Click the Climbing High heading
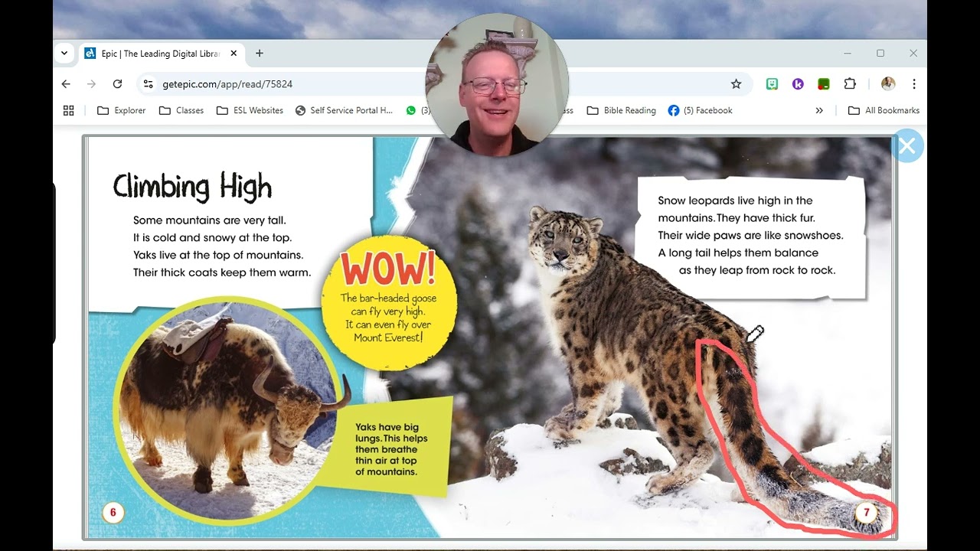980x551 pixels. [x=192, y=186]
